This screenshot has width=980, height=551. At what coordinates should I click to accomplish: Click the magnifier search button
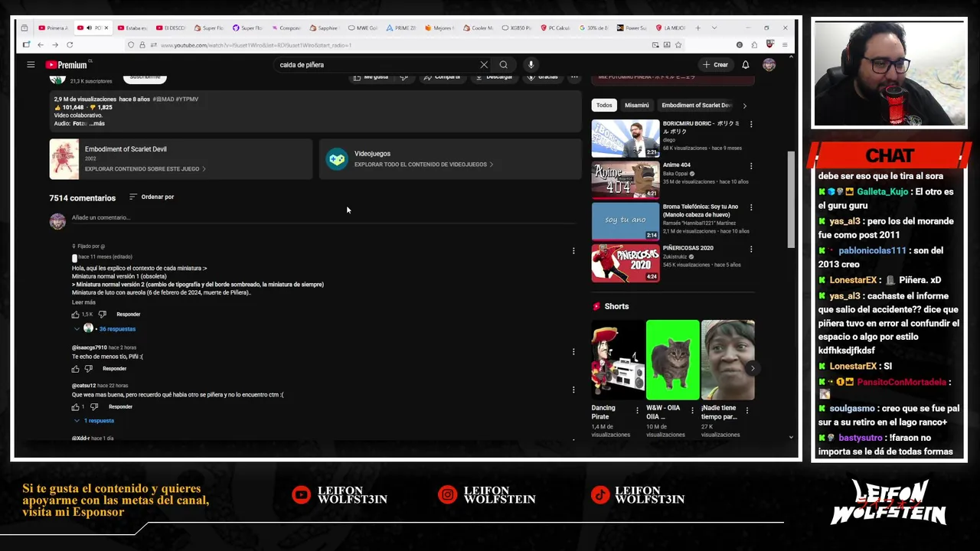click(x=503, y=65)
